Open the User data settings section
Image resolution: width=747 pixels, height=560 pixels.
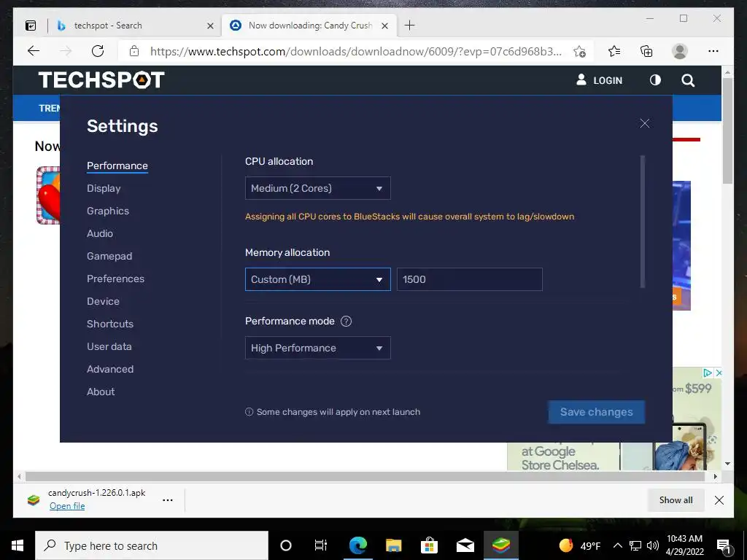click(109, 346)
